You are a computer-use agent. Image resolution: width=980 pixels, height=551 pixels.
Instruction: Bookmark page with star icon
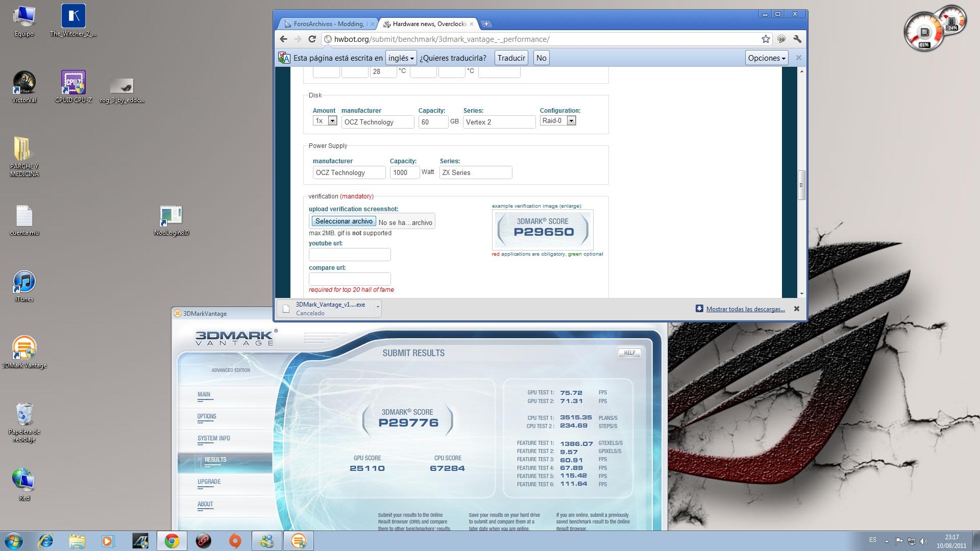pyautogui.click(x=766, y=39)
